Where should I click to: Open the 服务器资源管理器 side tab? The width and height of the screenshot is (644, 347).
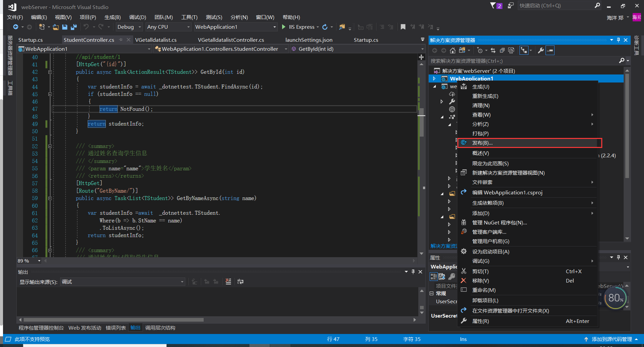(10, 55)
